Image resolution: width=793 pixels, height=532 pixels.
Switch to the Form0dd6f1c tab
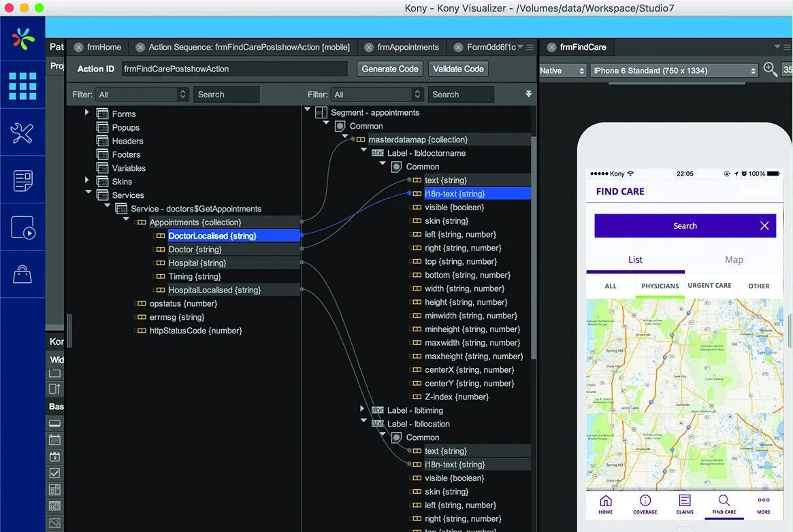click(x=491, y=48)
